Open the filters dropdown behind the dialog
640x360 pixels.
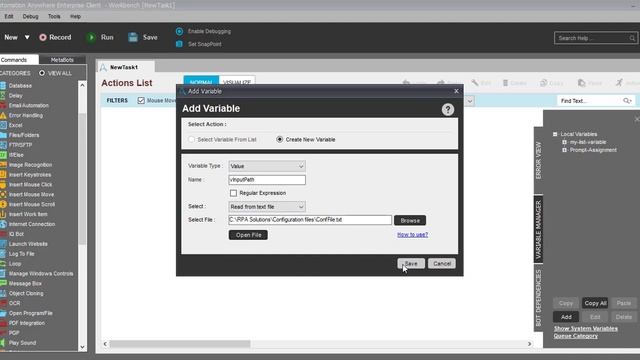tap(469, 100)
